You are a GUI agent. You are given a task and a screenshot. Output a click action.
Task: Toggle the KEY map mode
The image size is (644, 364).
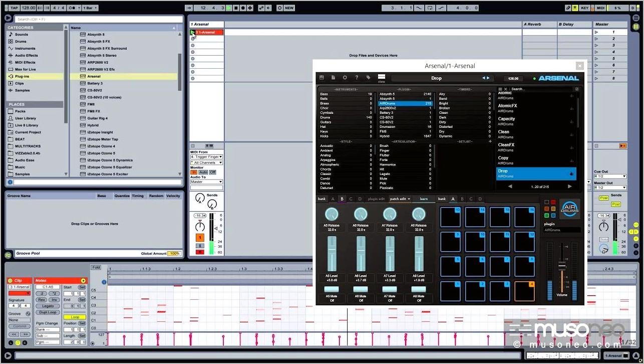pos(584,8)
